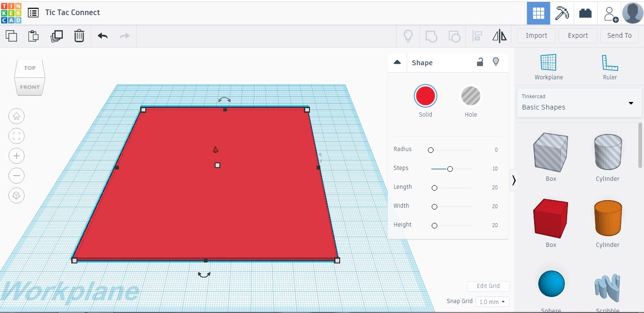Viewport: 644px width, 313px height.
Task: Open the user profile avatar
Action: click(633, 13)
